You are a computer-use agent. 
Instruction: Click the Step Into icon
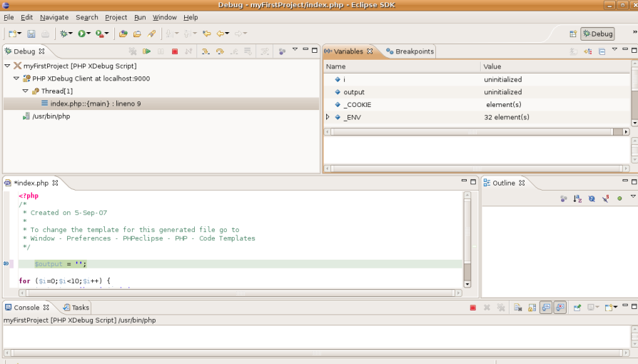click(x=206, y=51)
